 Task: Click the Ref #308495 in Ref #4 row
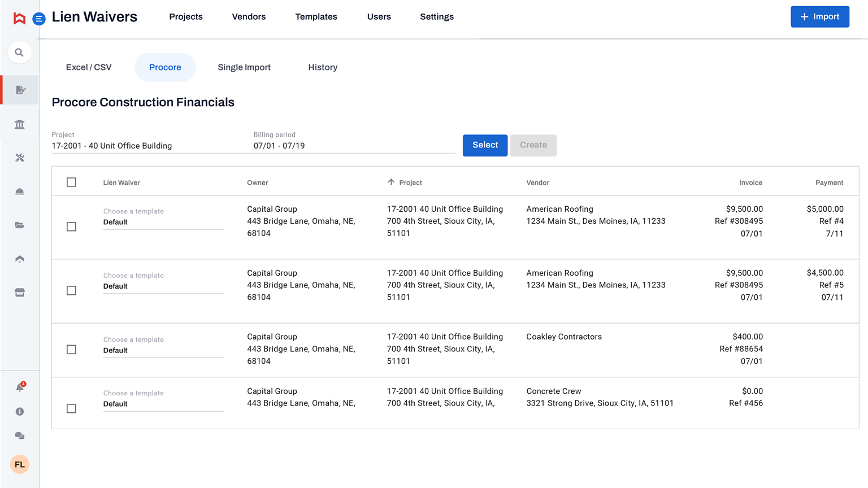tap(739, 221)
